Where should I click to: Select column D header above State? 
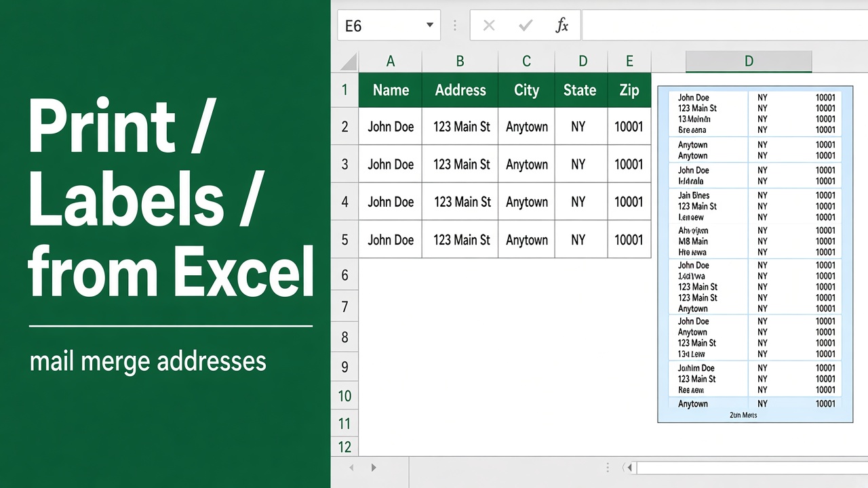tap(581, 62)
